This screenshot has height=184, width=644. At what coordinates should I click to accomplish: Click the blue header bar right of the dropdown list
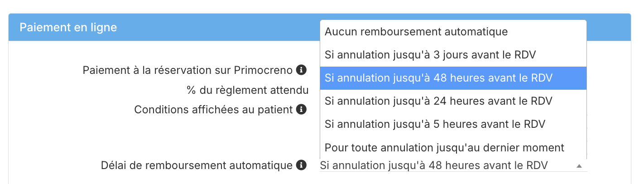pyautogui.click(x=608, y=27)
